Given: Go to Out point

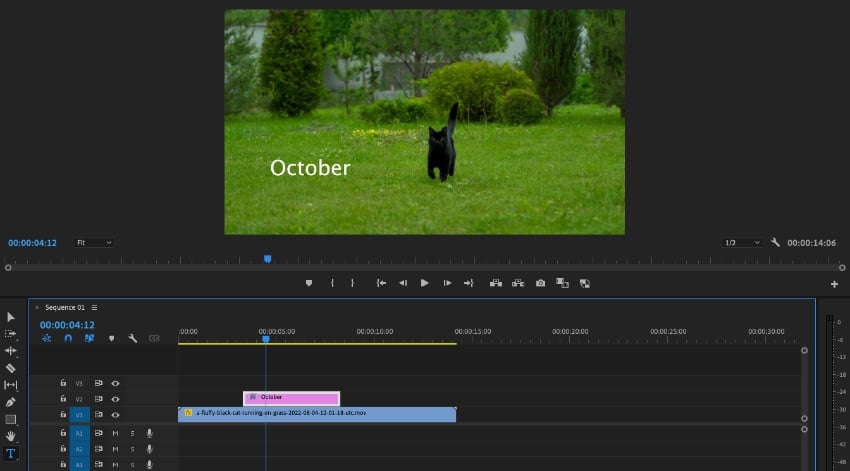Looking at the screenshot, I should 468,283.
